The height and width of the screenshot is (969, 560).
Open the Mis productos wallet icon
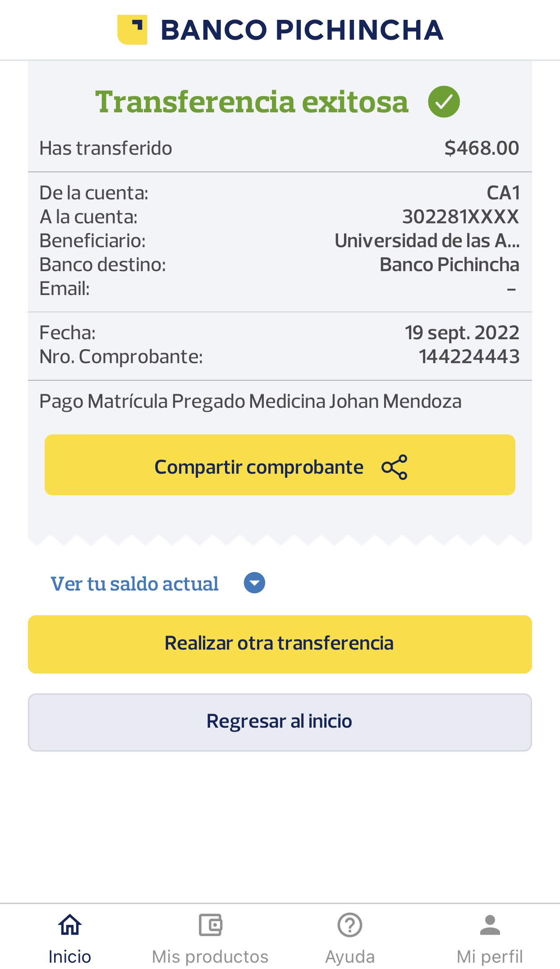tap(210, 925)
